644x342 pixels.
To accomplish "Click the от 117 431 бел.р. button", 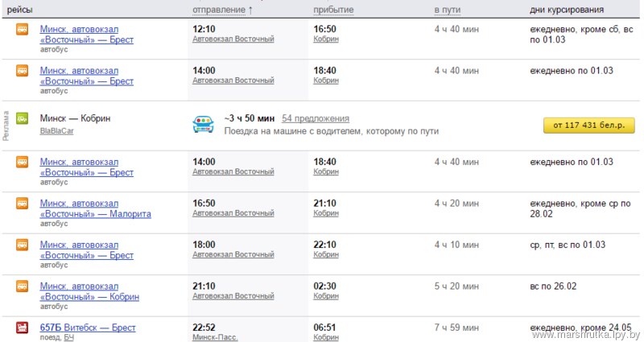I will 589,126.
